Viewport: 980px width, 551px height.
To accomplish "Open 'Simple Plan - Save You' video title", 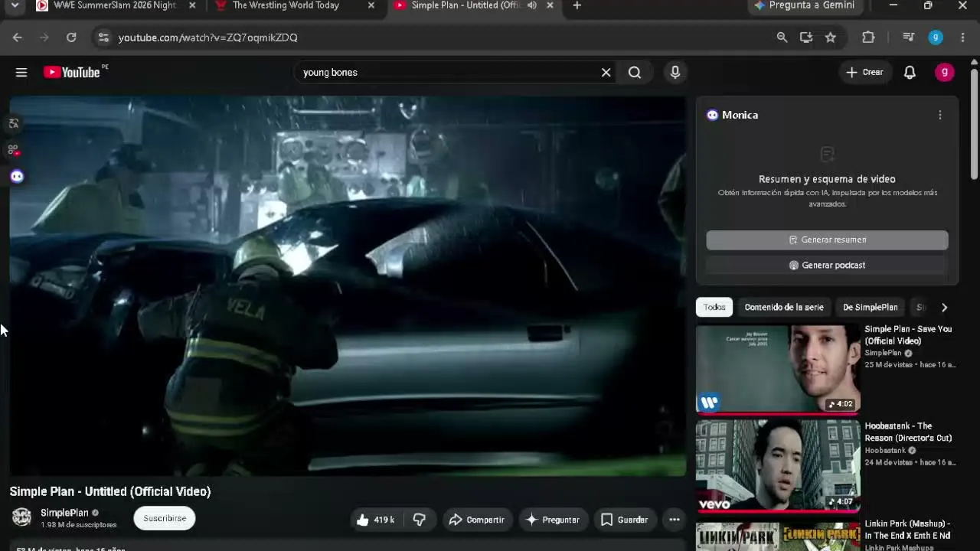I will (x=909, y=335).
